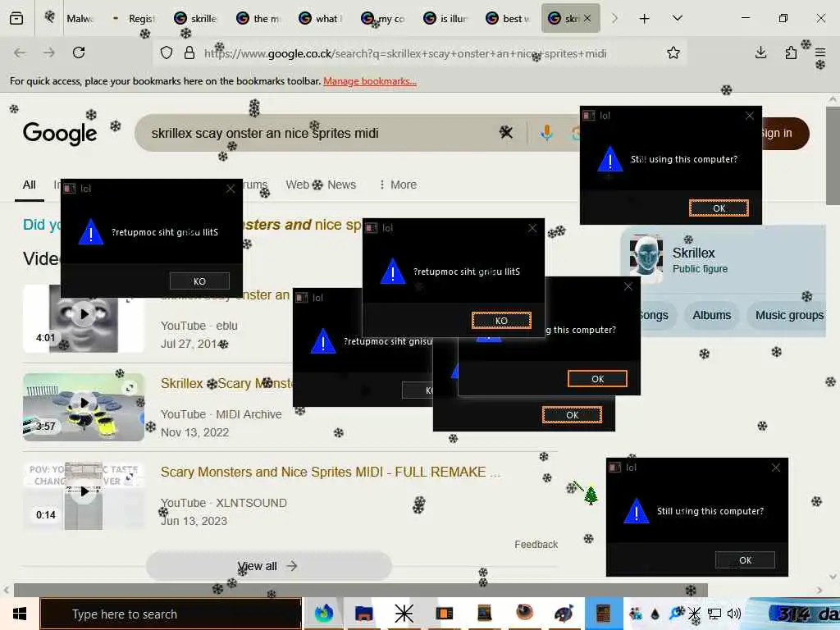The width and height of the screenshot is (840, 630).
Task: Select the All search results filter
Action: point(29,185)
